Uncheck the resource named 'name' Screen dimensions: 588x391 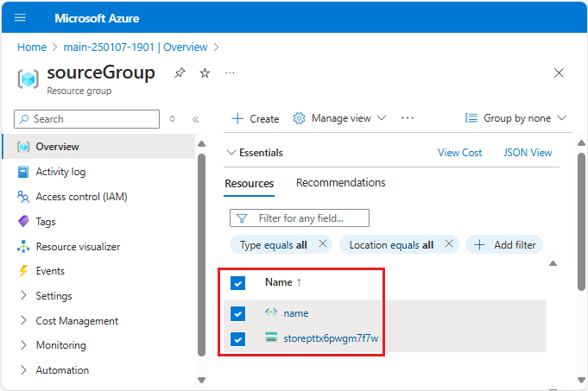[x=238, y=313]
